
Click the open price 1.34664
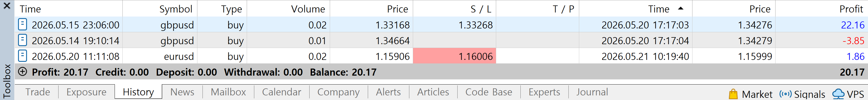(393, 41)
